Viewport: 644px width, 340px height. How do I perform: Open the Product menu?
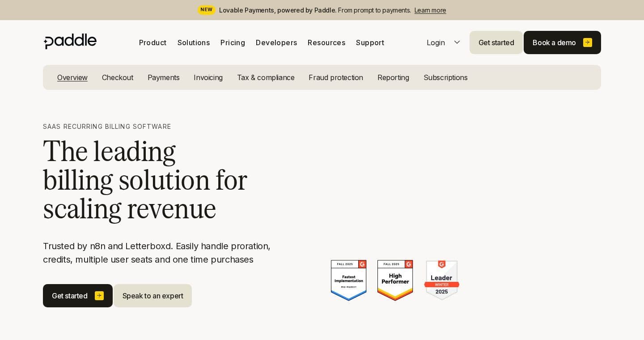pos(153,42)
